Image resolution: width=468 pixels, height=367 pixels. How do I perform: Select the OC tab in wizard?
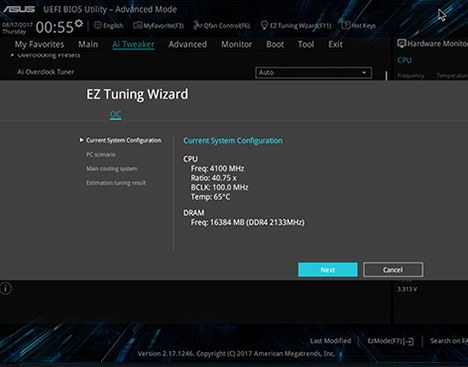click(x=115, y=115)
